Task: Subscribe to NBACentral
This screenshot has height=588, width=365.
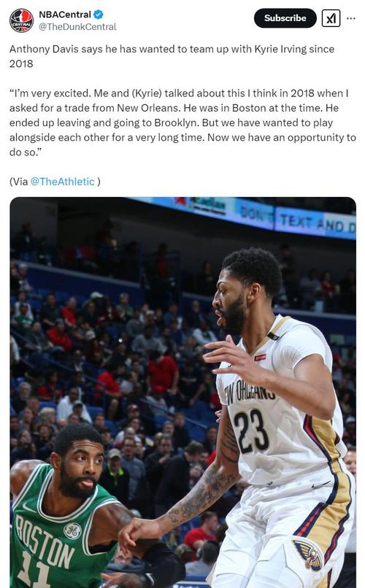Action: pyautogui.click(x=285, y=18)
